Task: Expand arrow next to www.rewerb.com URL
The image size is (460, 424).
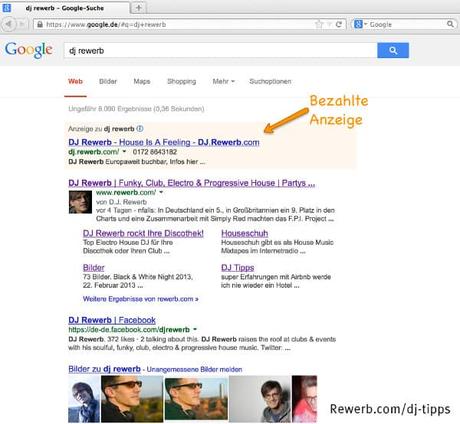Action: (x=161, y=192)
